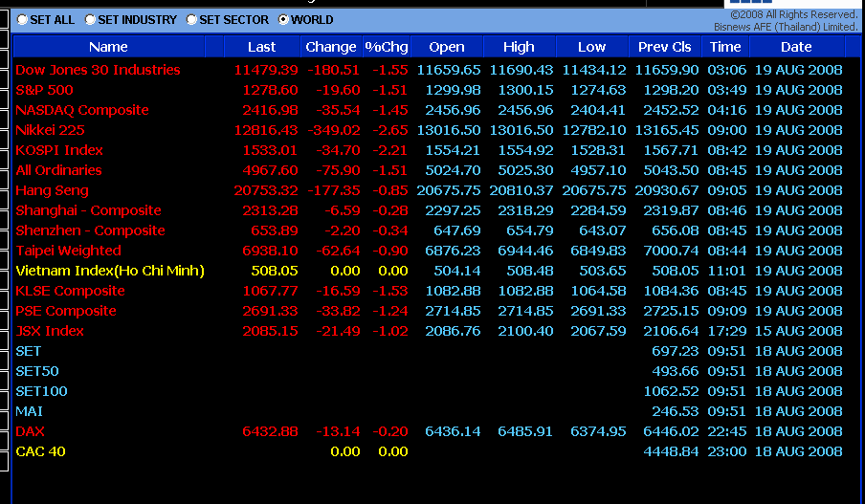
Task: Click Hang Seng last value 20753.32
Action: pyautogui.click(x=266, y=190)
